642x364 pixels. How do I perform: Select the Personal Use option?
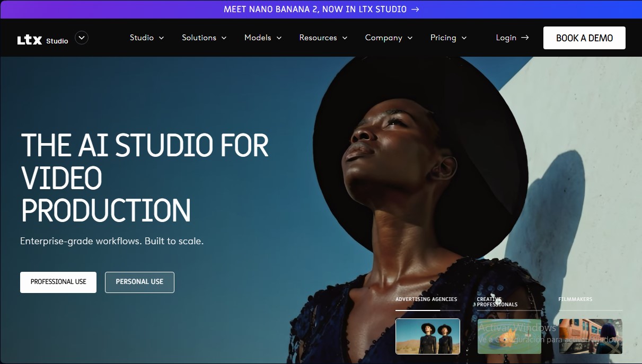[x=139, y=282]
